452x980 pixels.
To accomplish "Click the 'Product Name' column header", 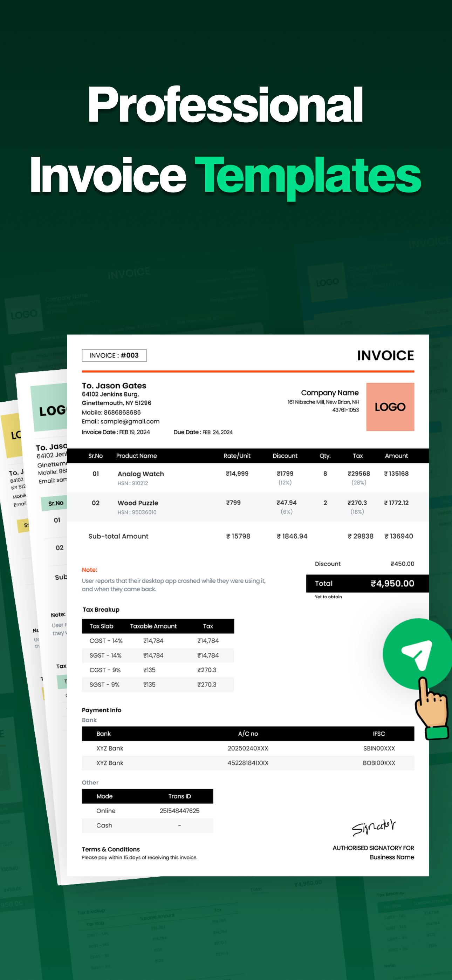I will click(x=137, y=456).
